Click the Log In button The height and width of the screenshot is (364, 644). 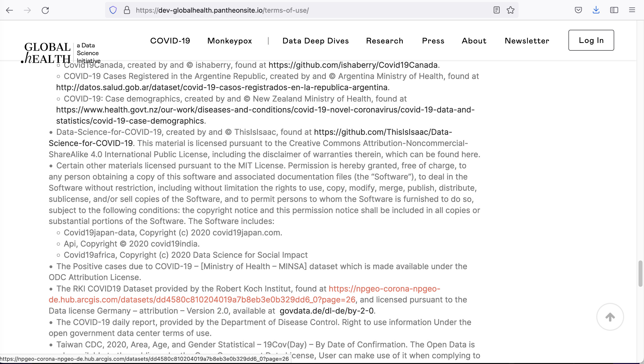[591, 40]
